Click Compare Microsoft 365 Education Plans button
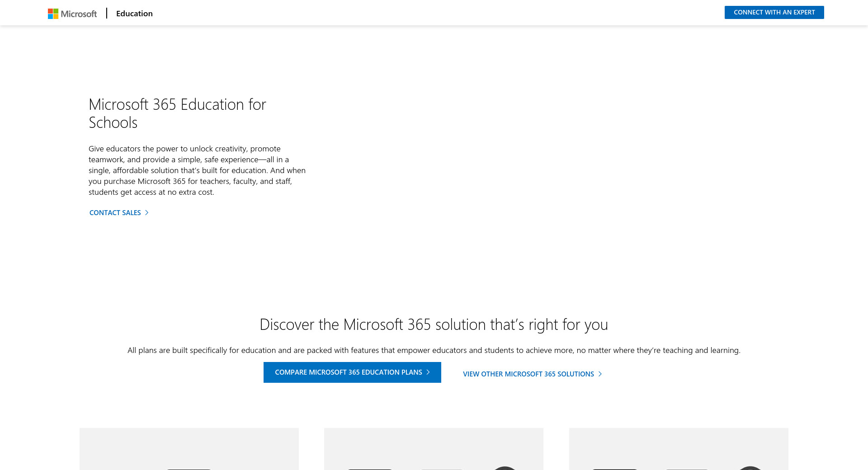Screen dimensions: 868x470 point(348,372)
